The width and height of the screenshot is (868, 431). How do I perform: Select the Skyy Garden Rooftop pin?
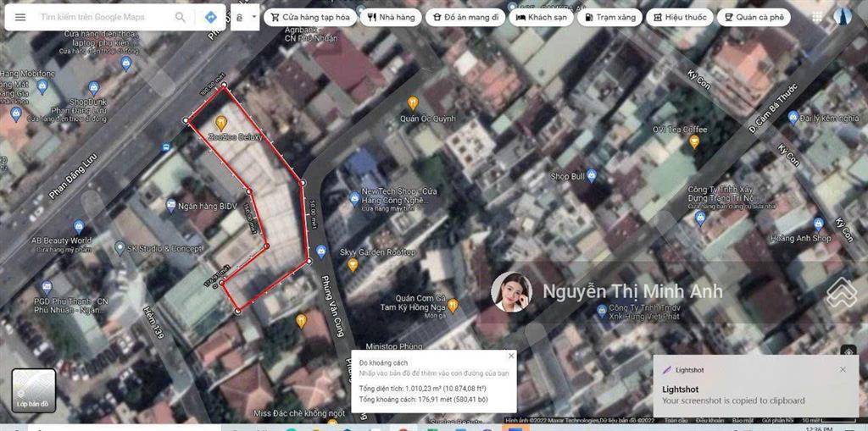[353, 264]
